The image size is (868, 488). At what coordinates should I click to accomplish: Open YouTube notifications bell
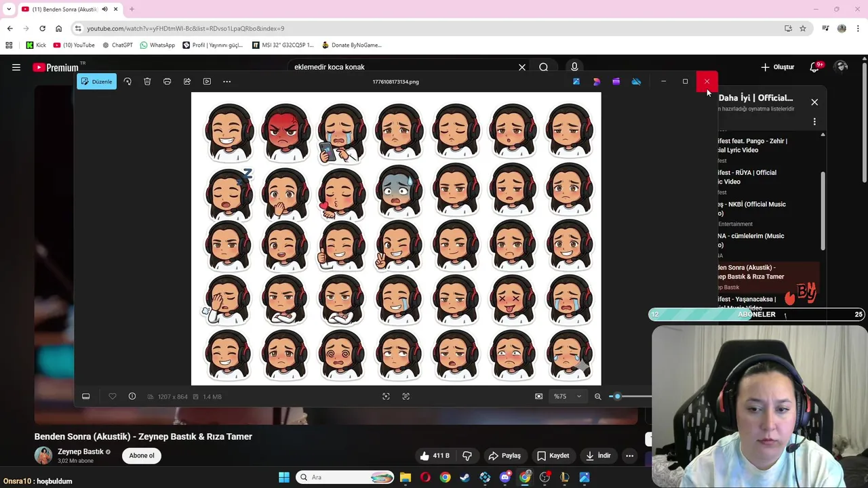815,67
